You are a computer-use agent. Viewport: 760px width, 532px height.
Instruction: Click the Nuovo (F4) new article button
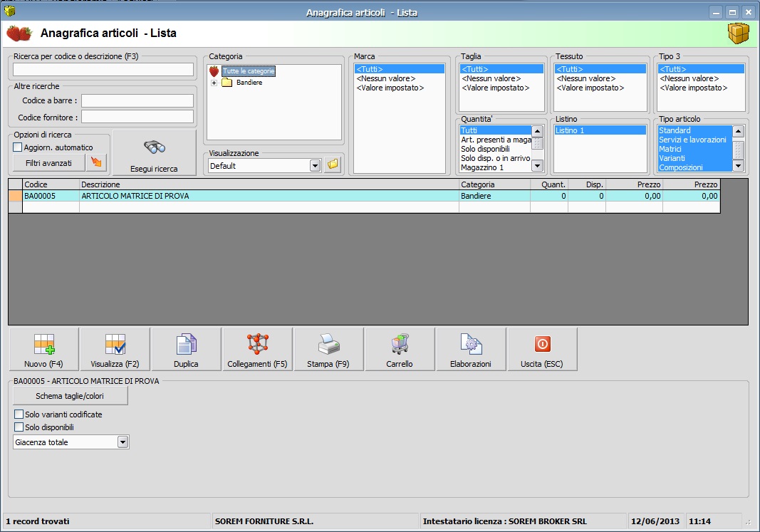43,350
